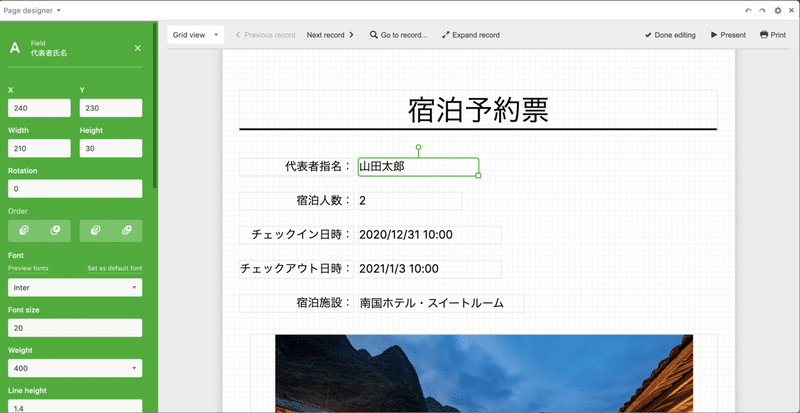Close the 代表者氏名 field properties panel
800x413 pixels.
pyautogui.click(x=137, y=48)
